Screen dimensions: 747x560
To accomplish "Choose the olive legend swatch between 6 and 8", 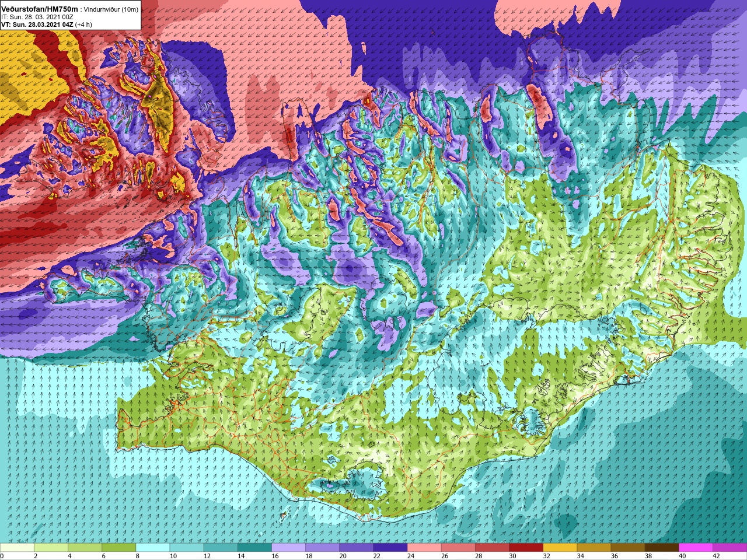I will (119, 548).
